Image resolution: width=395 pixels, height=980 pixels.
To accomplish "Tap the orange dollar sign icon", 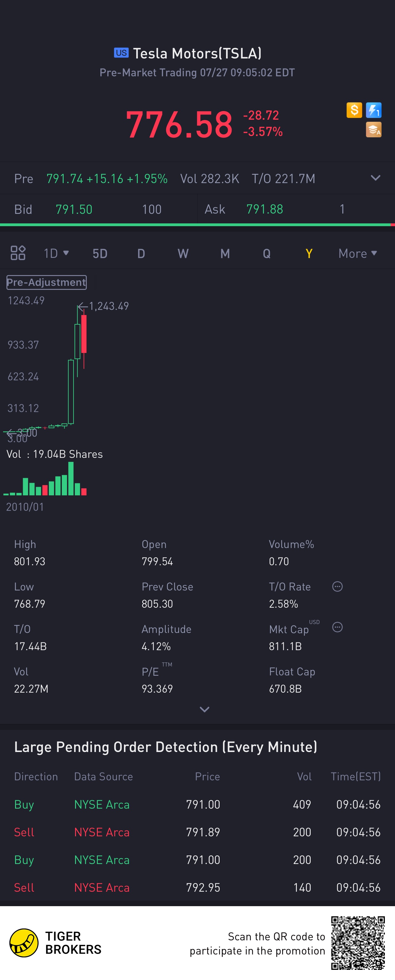I will coord(354,110).
